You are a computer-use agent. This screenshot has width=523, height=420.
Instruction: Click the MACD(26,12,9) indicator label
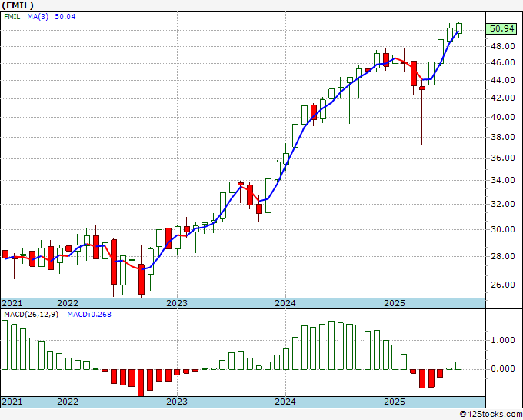31,315
